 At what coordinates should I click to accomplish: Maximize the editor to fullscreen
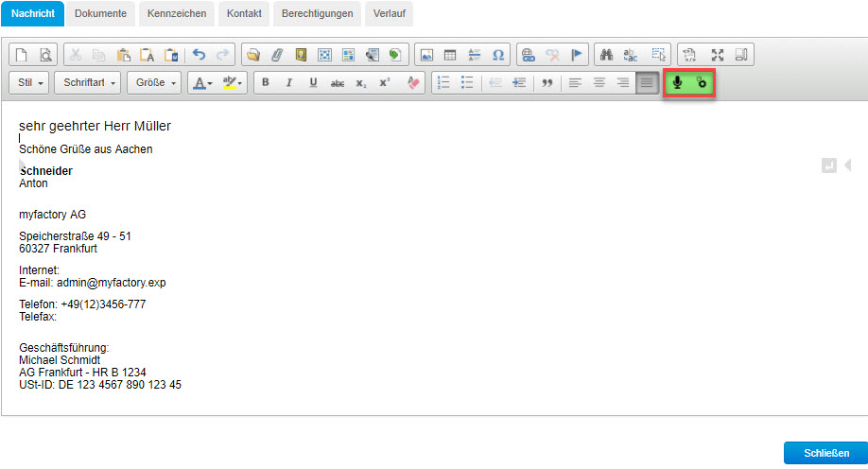click(x=718, y=55)
